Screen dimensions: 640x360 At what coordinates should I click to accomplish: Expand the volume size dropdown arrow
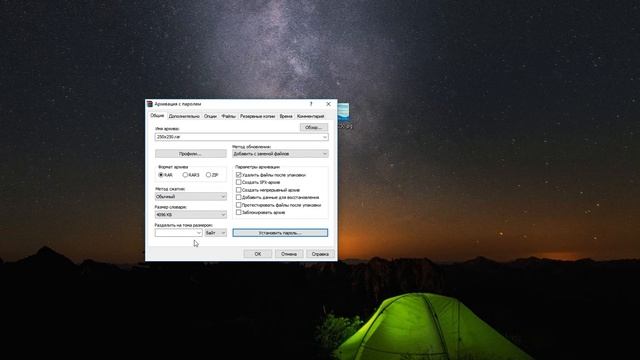tap(199, 233)
